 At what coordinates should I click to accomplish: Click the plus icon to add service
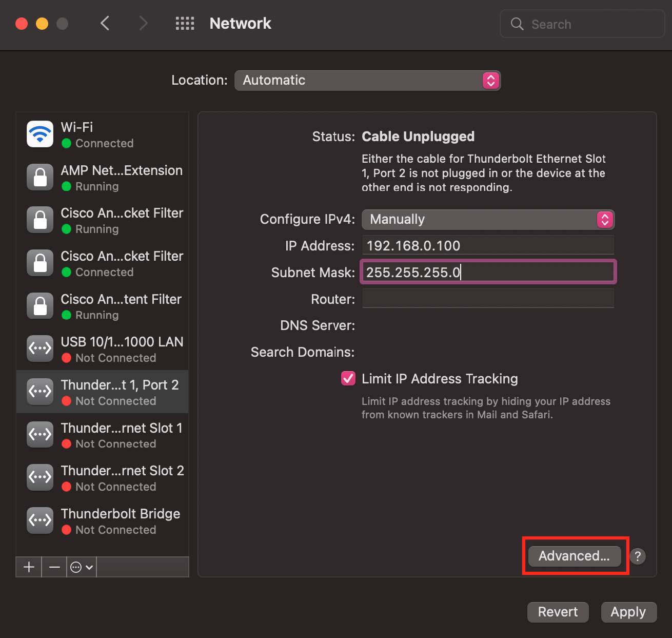coord(29,567)
